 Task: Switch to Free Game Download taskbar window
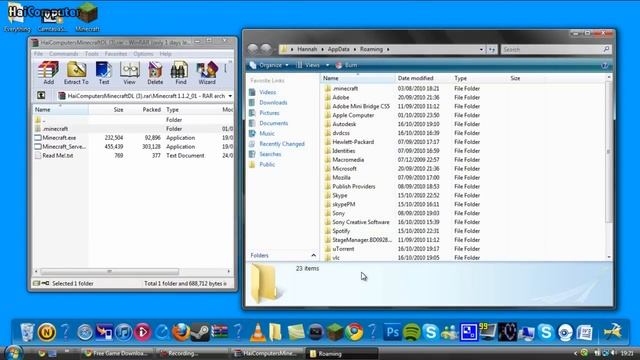point(116,353)
